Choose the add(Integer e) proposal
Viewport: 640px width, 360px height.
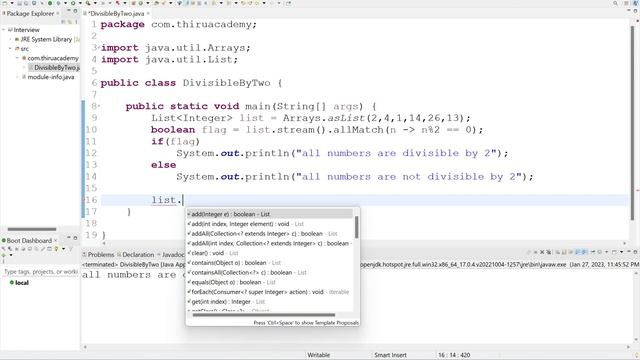tap(269, 214)
